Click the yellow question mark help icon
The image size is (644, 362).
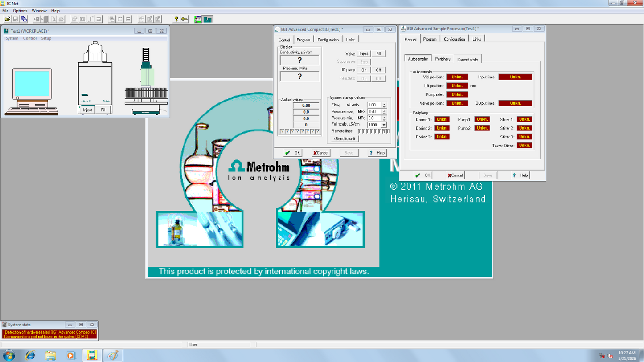coord(176,19)
